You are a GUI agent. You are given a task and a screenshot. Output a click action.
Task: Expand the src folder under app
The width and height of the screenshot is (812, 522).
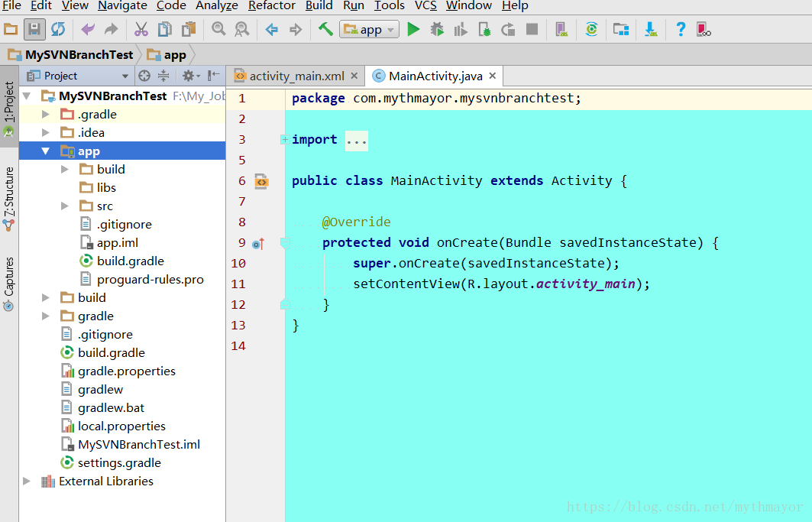click(65, 206)
